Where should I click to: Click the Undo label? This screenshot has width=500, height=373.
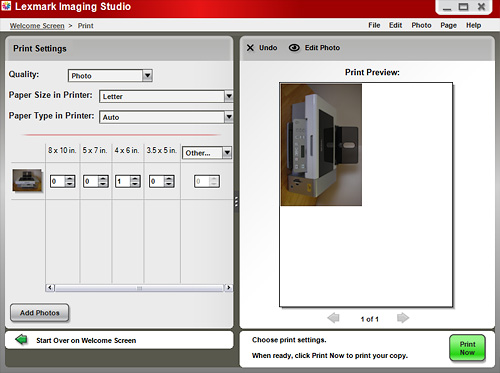pos(268,48)
